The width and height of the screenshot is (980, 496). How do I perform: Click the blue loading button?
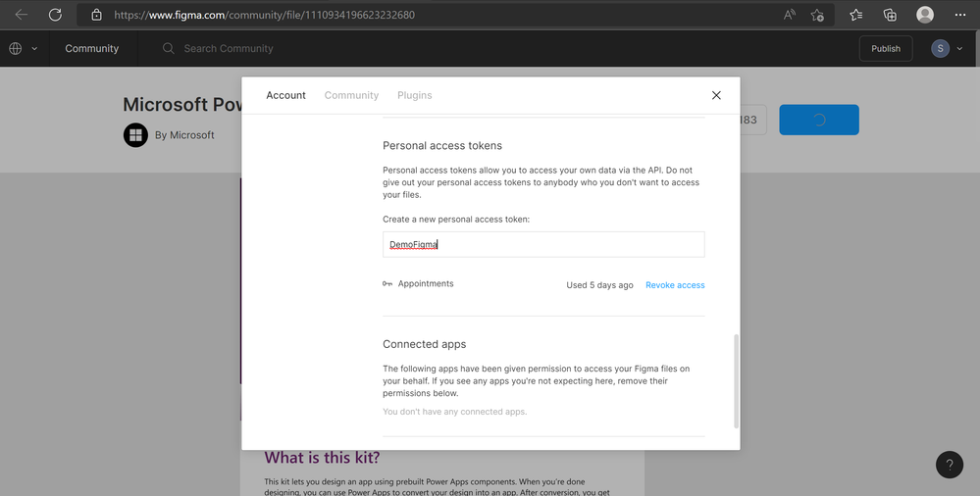tap(819, 120)
